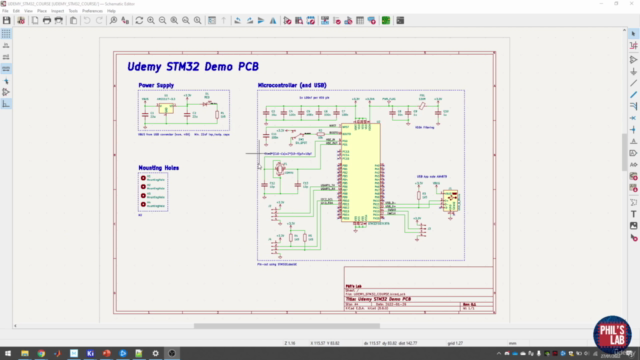This screenshot has height=360, width=640.
Task: Open Find and Replace tool
Action: click(x=125, y=20)
